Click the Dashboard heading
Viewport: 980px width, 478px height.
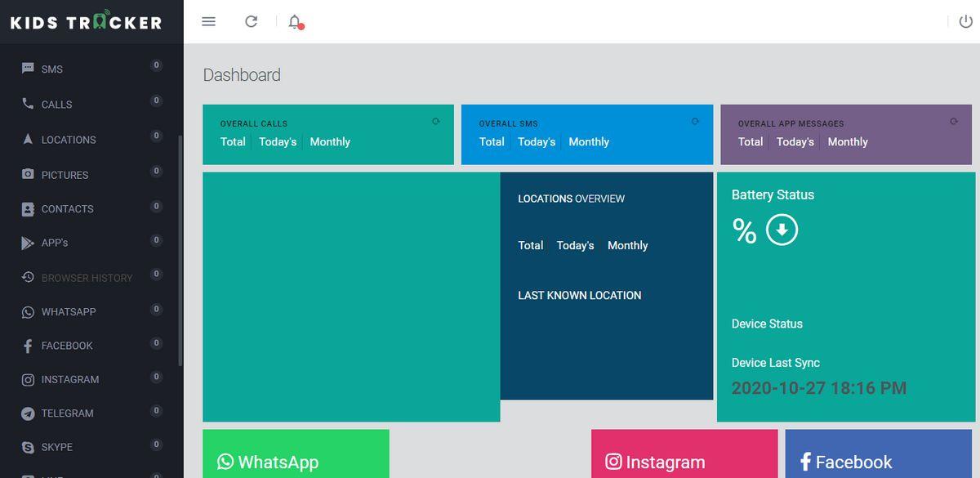tap(242, 75)
